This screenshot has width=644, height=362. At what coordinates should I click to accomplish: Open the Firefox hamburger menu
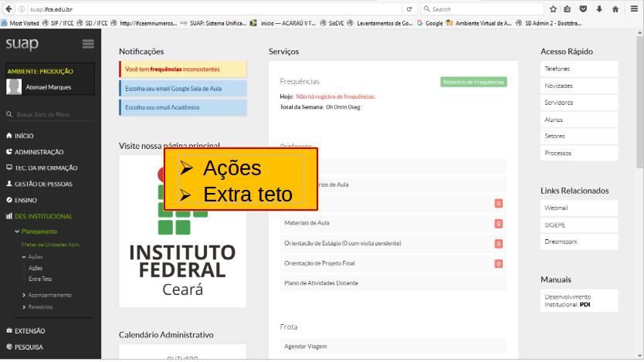pos(633,9)
